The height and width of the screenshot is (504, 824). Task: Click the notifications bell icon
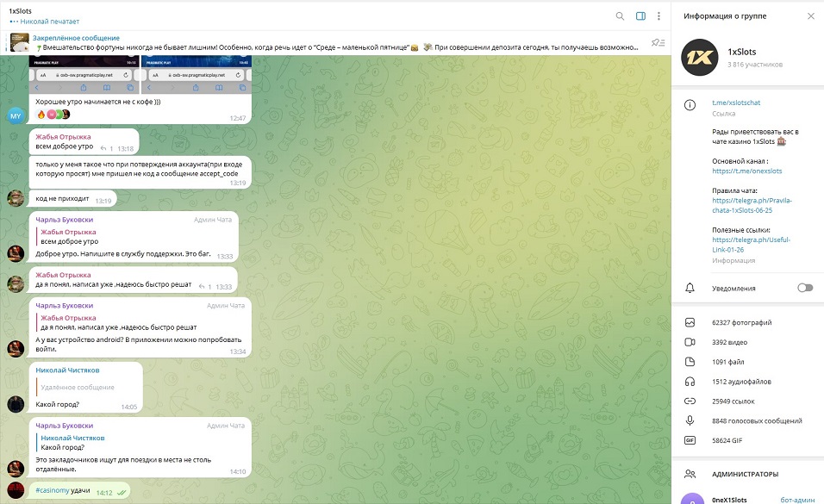click(x=690, y=288)
